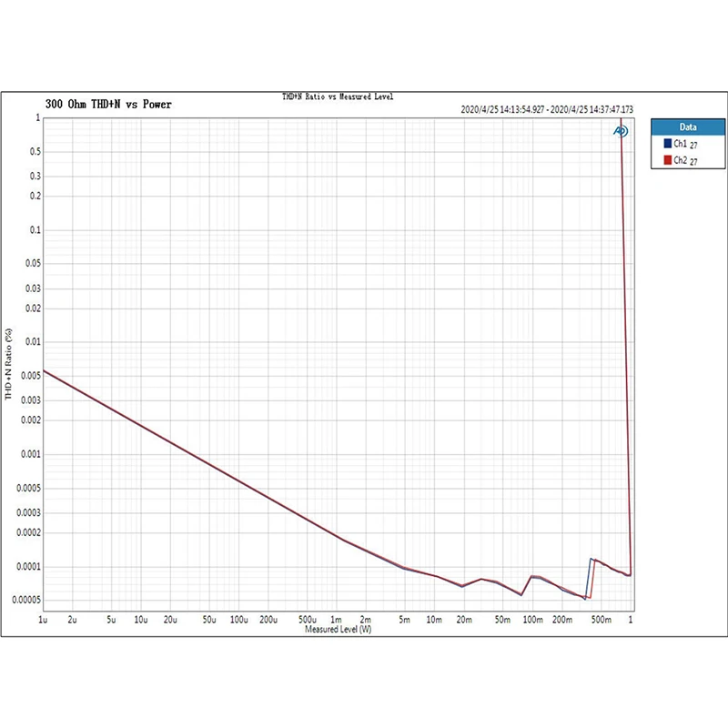Click the Ch1 label in Data legend
728x728 pixels.
(680, 144)
